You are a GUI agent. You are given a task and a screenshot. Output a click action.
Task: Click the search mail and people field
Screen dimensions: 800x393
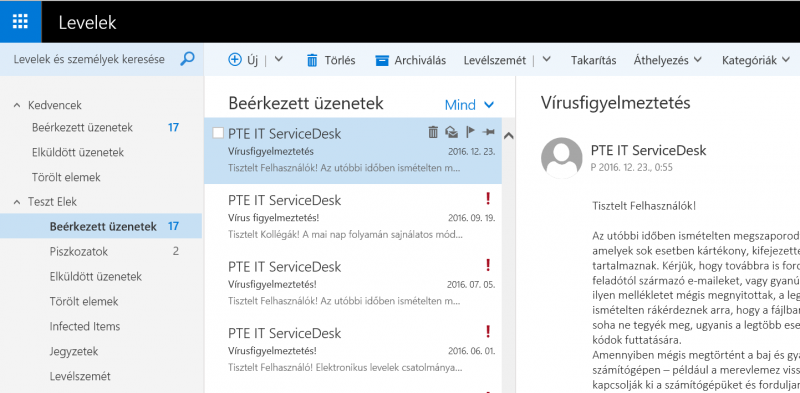point(89,59)
